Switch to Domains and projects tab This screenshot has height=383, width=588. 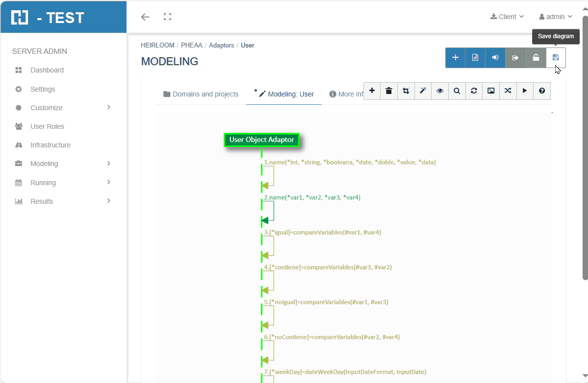coord(201,94)
